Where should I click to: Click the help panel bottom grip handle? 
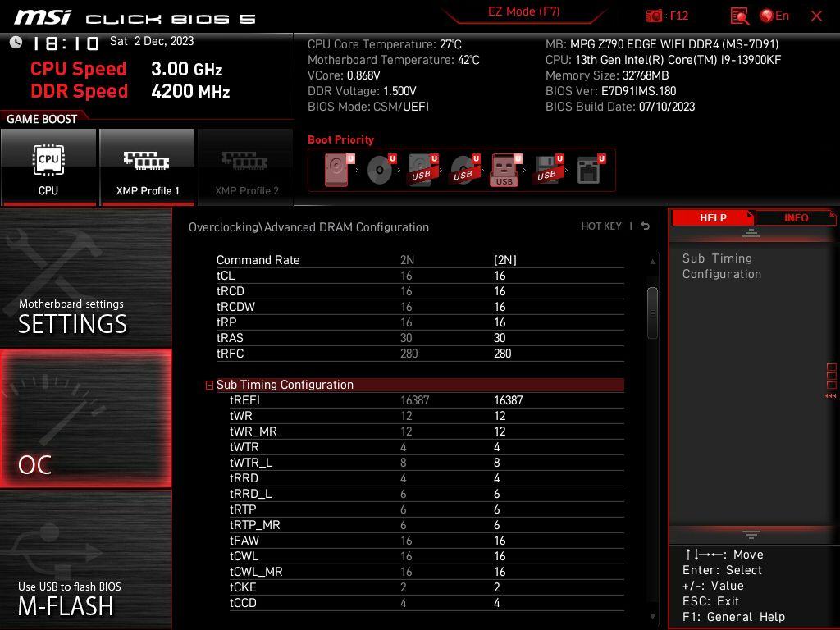751,535
